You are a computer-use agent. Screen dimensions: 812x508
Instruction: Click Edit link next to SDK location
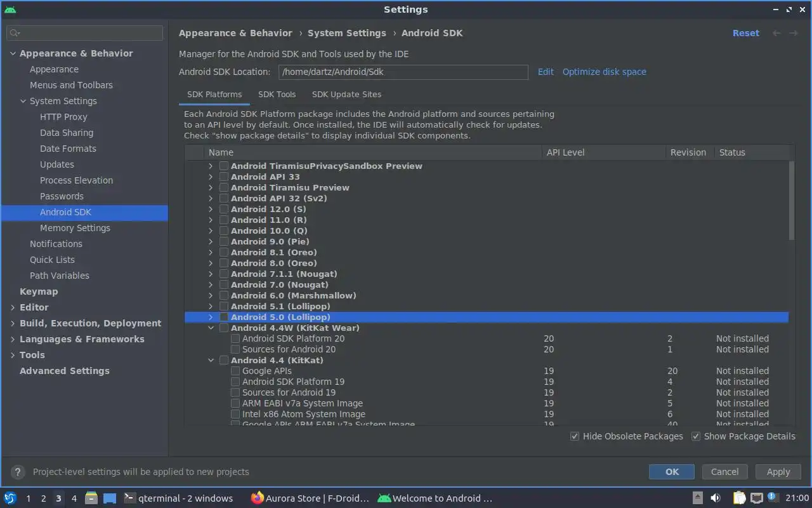(x=546, y=72)
